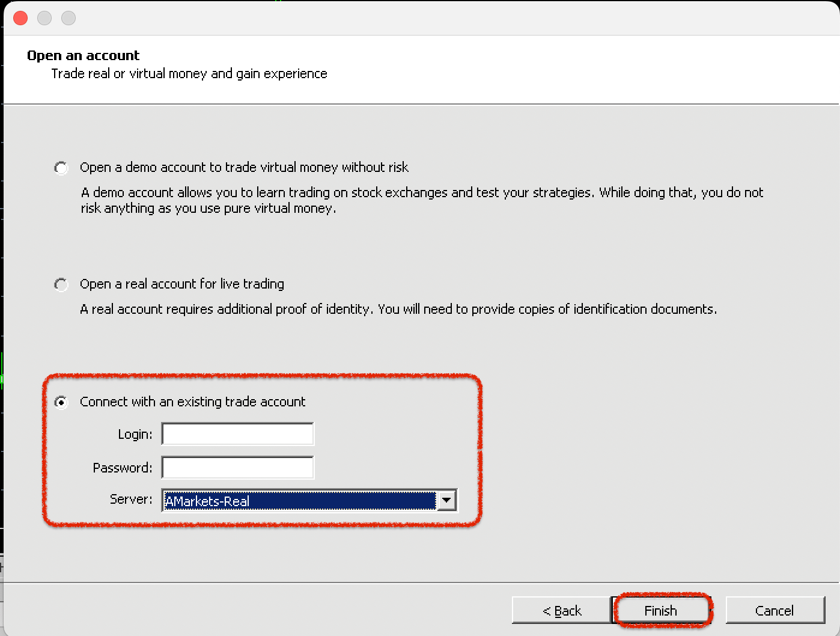Click the gray zoom window button
Image resolution: width=840 pixels, height=636 pixels.
tap(68, 18)
